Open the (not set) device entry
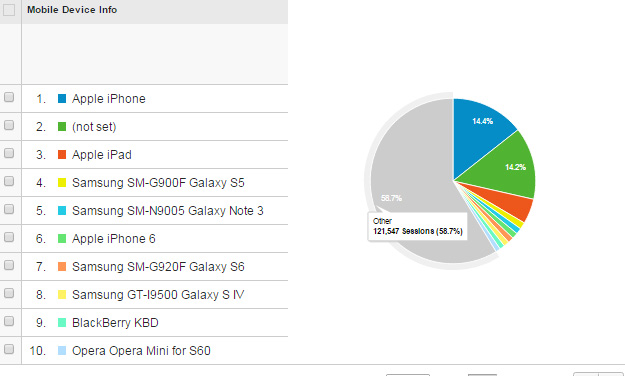This screenshot has width=625, height=376. coord(94,127)
